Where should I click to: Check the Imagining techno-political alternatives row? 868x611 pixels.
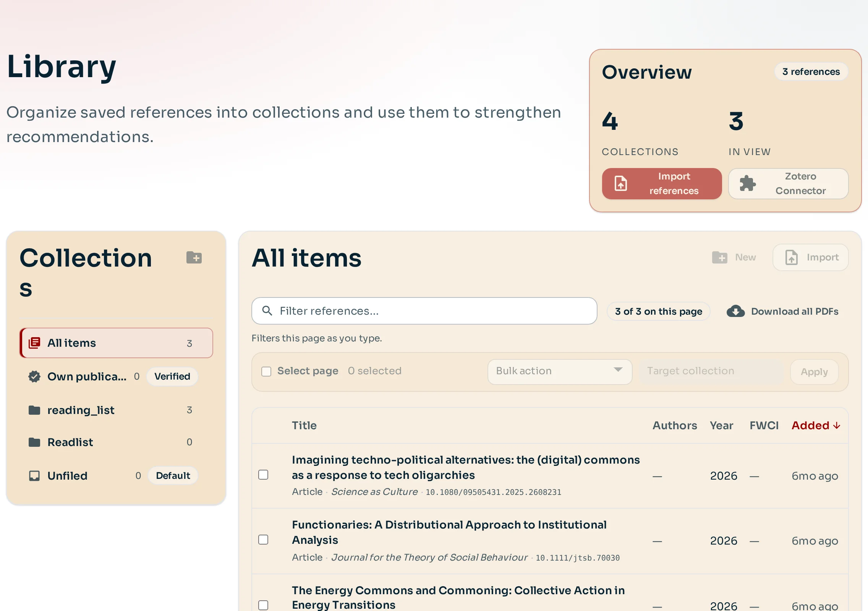tap(263, 475)
